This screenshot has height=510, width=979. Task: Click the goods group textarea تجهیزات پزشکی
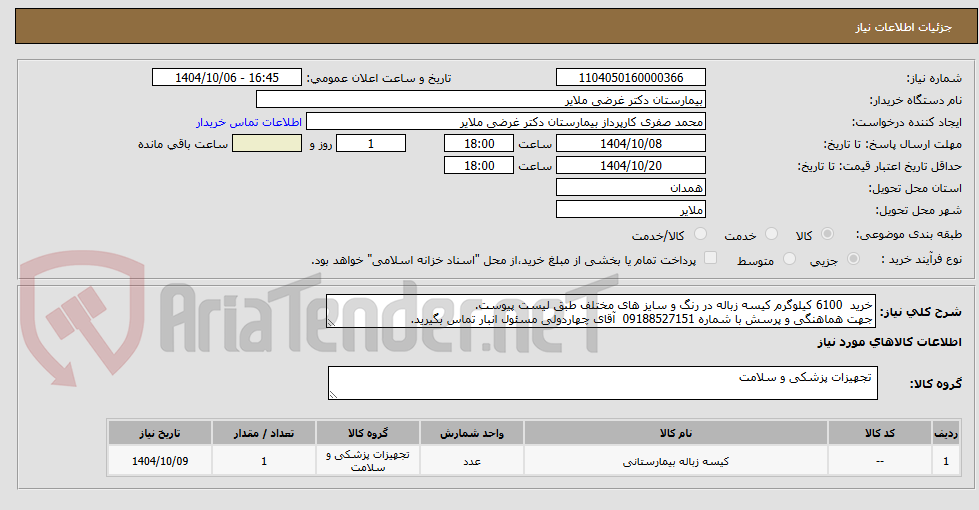click(x=603, y=383)
